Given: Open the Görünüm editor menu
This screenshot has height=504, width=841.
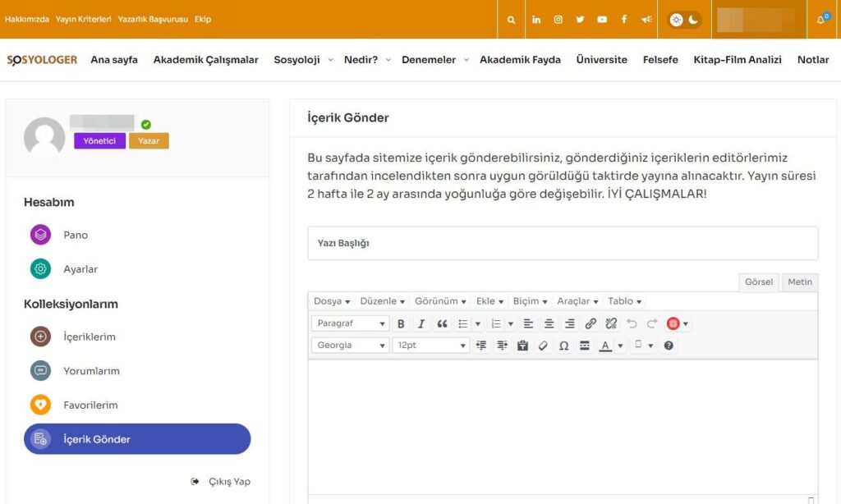Looking at the screenshot, I should tap(440, 301).
